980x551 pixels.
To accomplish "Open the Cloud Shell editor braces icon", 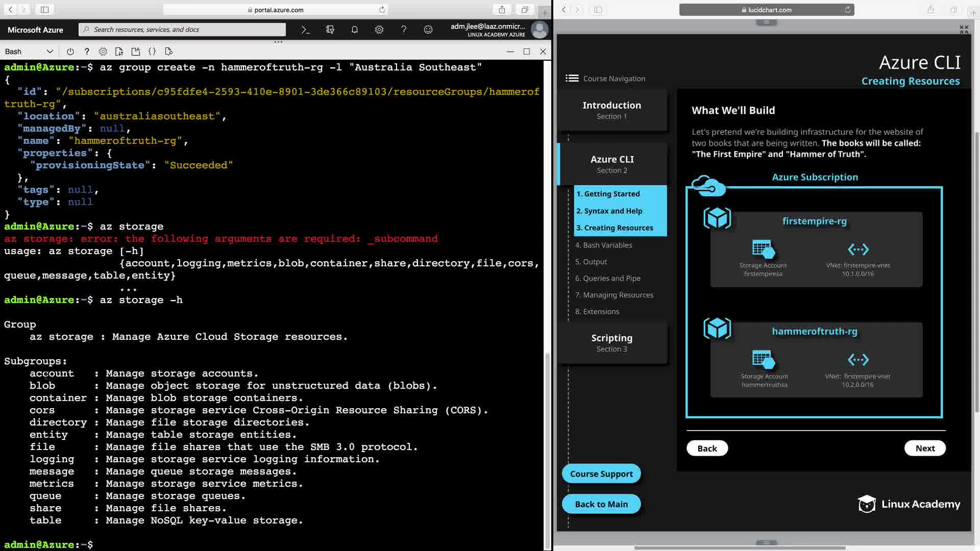I will pyautogui.click(x=152, y=52).
